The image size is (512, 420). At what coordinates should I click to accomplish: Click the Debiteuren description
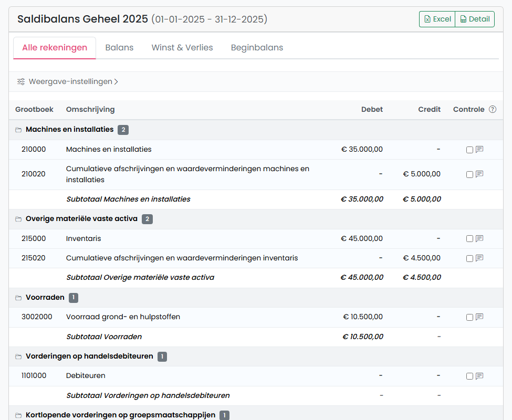[86, 375]
